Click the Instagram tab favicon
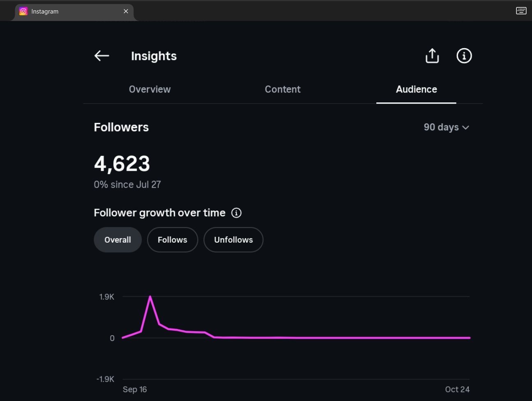This screenshot has width=532, height=401. pyautogui.click(x=23, y=12)
